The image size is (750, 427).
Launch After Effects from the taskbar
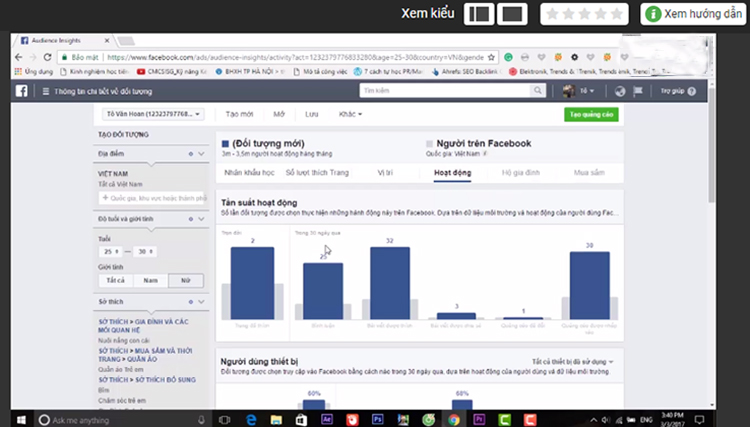coord(327,420)
